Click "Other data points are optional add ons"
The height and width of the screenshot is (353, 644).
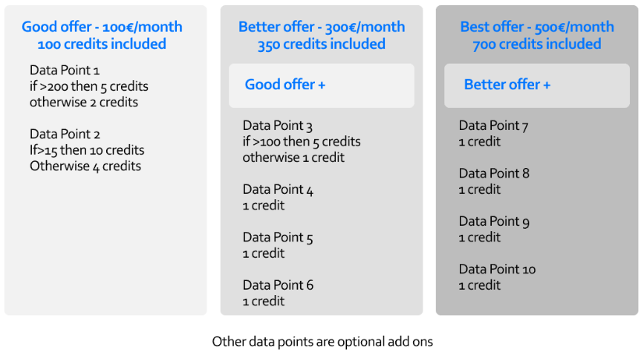pyautogui.click(x=322, y=342)
